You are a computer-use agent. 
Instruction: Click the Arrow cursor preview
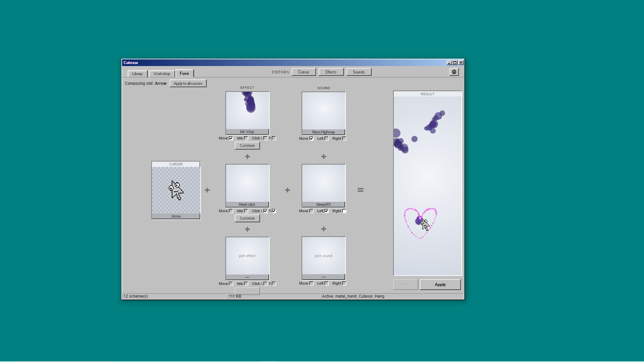point(176,190)
